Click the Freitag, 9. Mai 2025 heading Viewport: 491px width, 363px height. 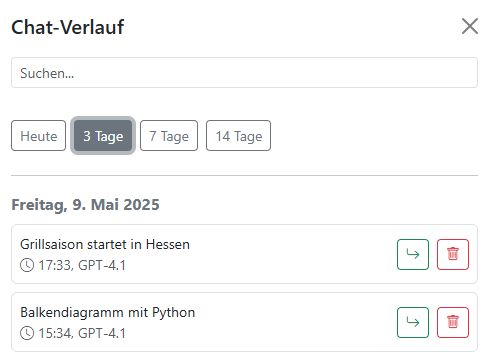tap(85, 205)
